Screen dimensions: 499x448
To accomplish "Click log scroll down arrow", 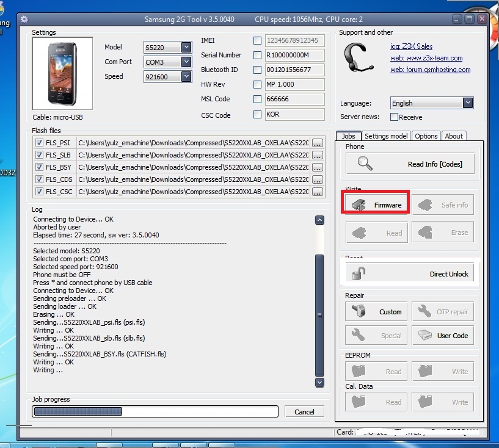I will [x=319, y=382].
